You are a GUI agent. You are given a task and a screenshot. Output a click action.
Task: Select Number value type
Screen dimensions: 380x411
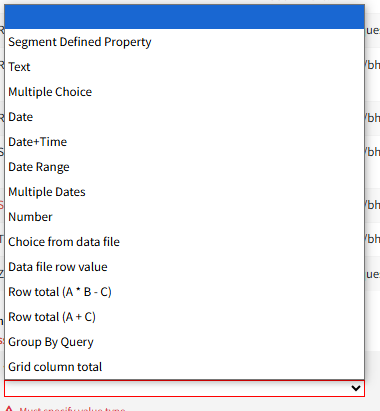coord(184,217)
